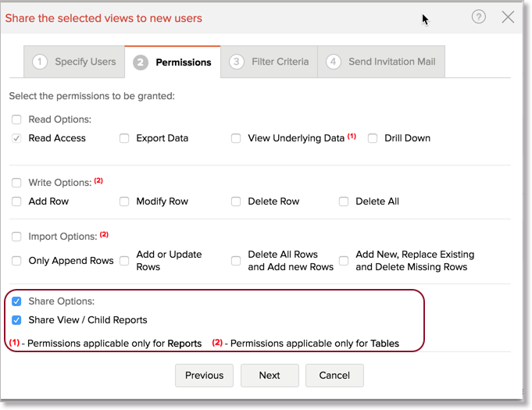
Task: Check the Export Data option
Action: pyautogui.click(x=124, y=138)
